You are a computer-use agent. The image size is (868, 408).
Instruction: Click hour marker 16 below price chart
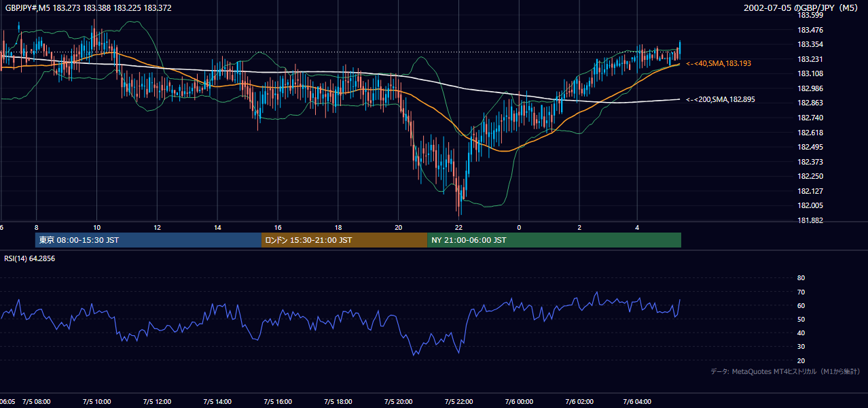coord(278,227)
